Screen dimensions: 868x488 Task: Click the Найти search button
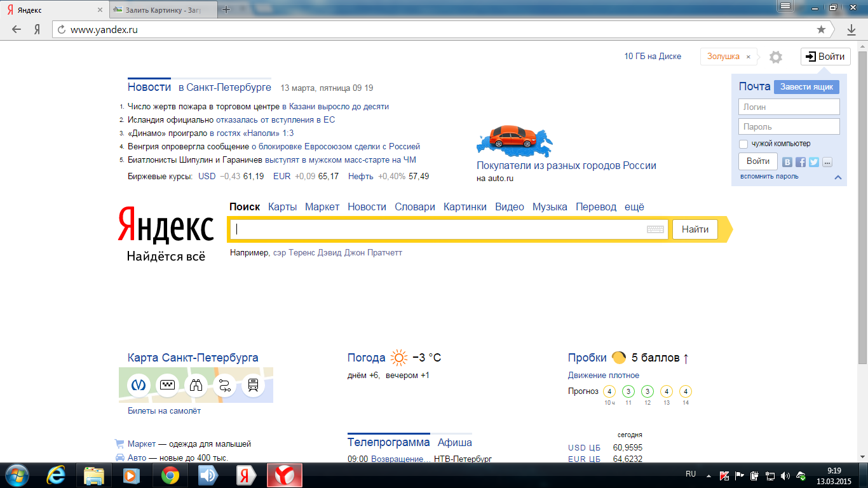[x=695, y=229]
